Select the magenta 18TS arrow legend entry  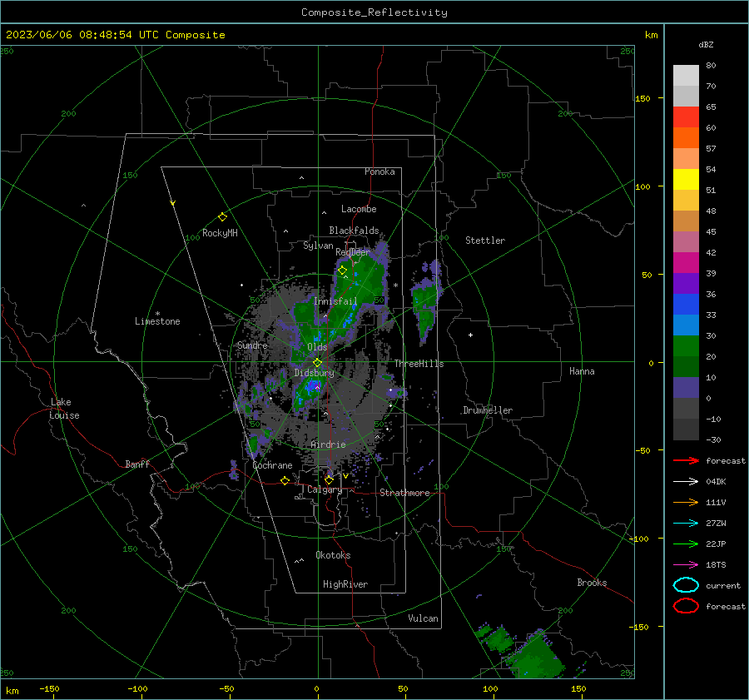(686, 565)
